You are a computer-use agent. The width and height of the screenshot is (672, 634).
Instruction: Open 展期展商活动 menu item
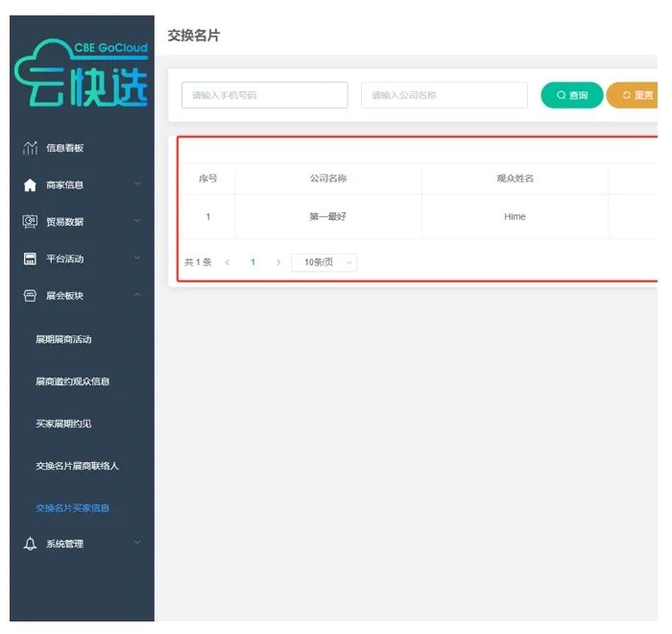tap(63, 339)
